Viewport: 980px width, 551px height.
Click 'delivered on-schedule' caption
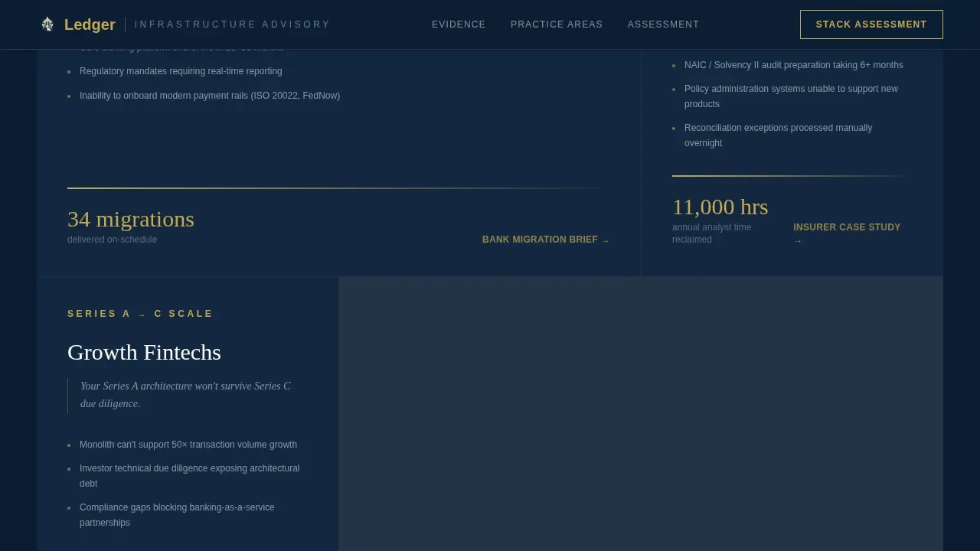112,240
